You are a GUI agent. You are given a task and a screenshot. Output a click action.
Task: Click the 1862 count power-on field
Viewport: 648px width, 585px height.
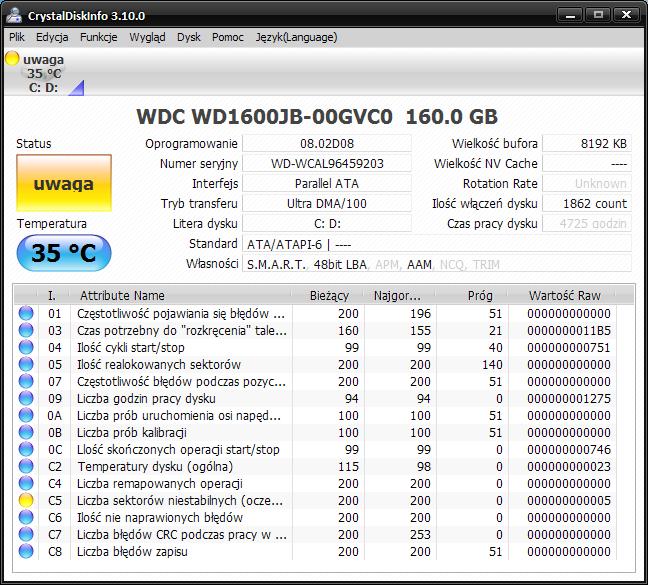pos(587,203)
